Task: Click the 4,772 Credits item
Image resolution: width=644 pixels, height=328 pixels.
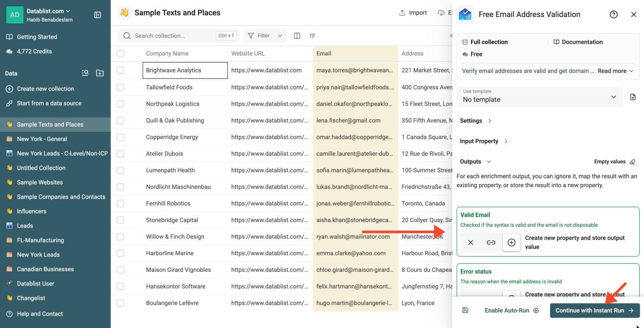Action: 55,51
